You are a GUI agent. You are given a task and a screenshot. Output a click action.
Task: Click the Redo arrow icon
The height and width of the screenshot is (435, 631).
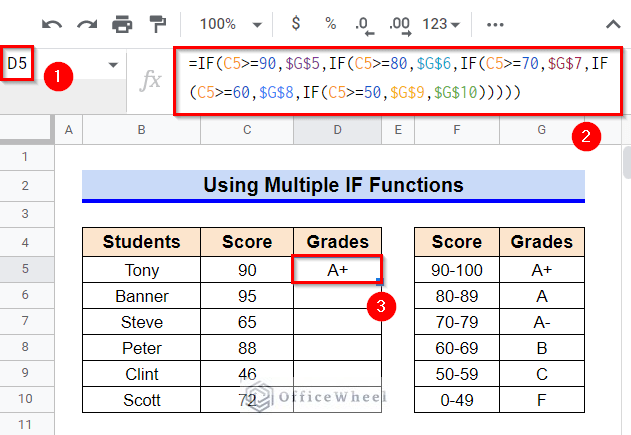86,23
